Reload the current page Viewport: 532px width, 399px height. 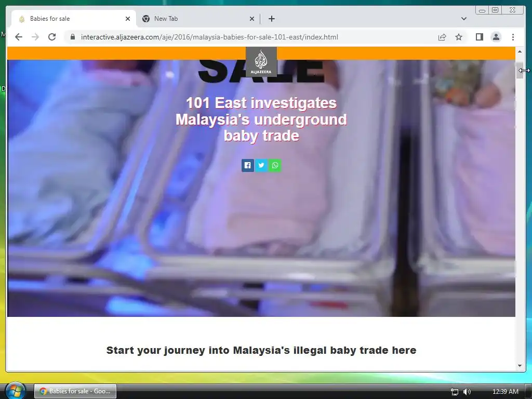tap(52, 37)
